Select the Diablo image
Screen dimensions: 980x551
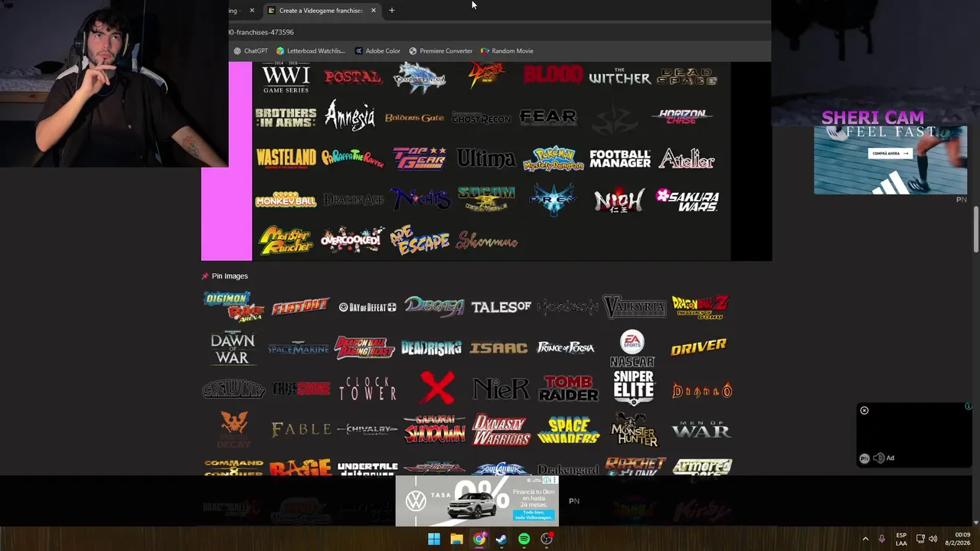702,390
